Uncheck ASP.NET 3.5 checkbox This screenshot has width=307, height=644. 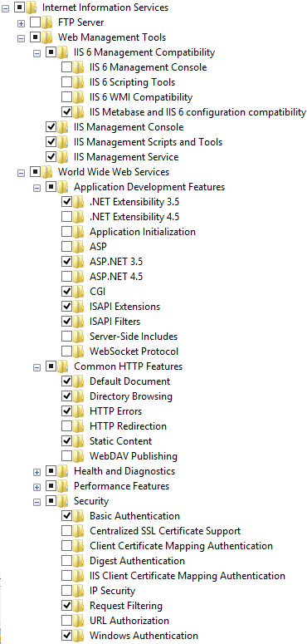67,261
